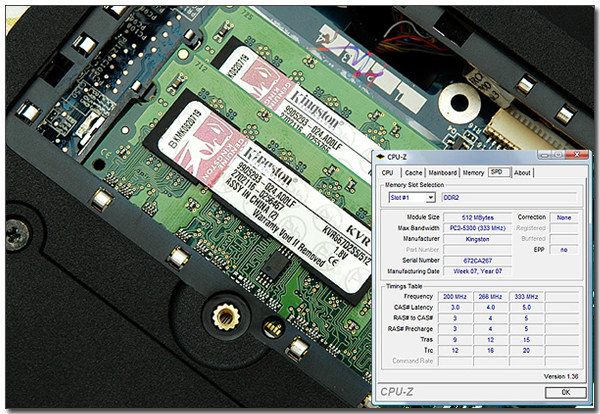This screenshot has width=600, height=414.
Task: Click the Module Size label
Action: [423, 217]
